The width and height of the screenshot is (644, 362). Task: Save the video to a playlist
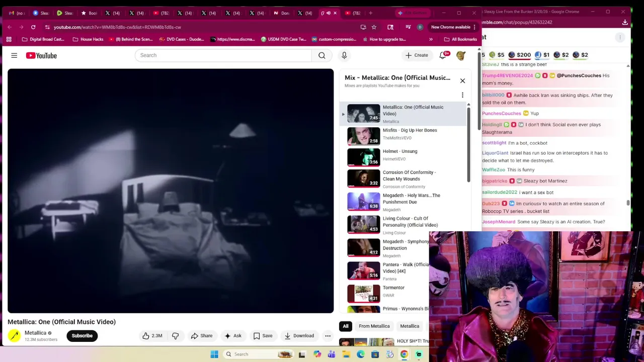(x=263, y=336)
